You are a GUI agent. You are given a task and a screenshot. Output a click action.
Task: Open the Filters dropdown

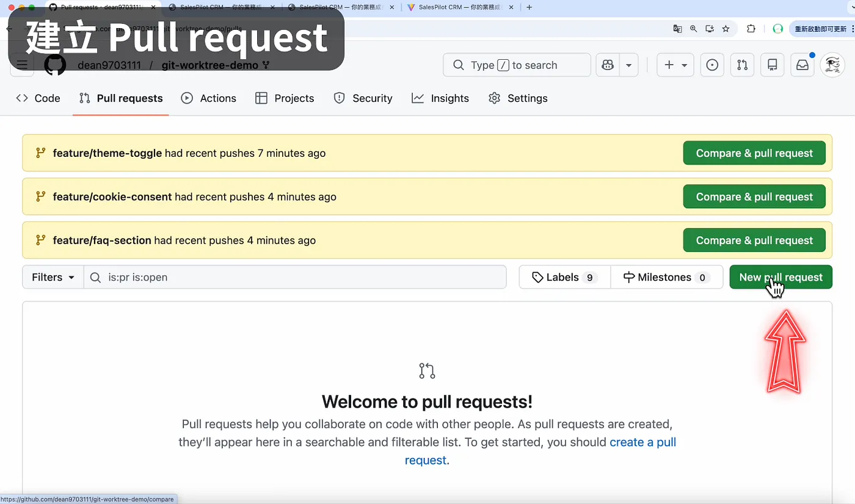[x=53, y=277]
